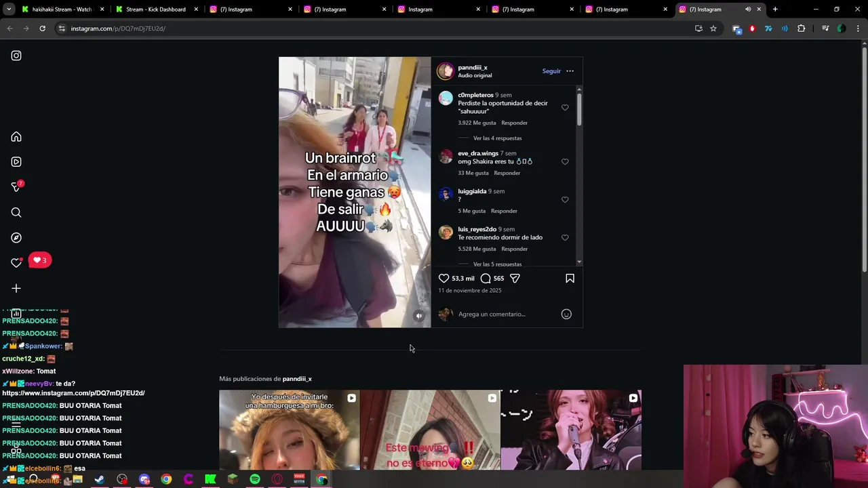Open Kick app in taskbar
The height and width of the screenshot is (488, 868).
(x=211, y=479)
